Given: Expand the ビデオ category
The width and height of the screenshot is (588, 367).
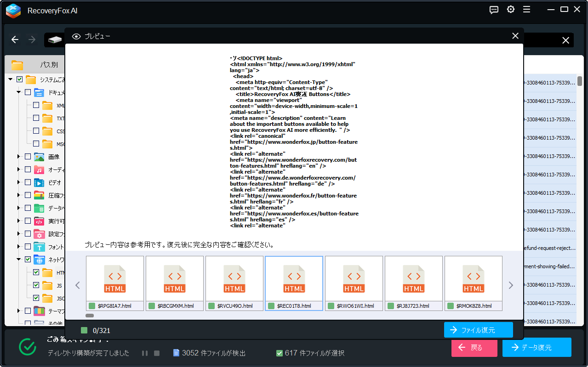Looking at the screenshot, I should pyautogui.click(x=19, y=182).
